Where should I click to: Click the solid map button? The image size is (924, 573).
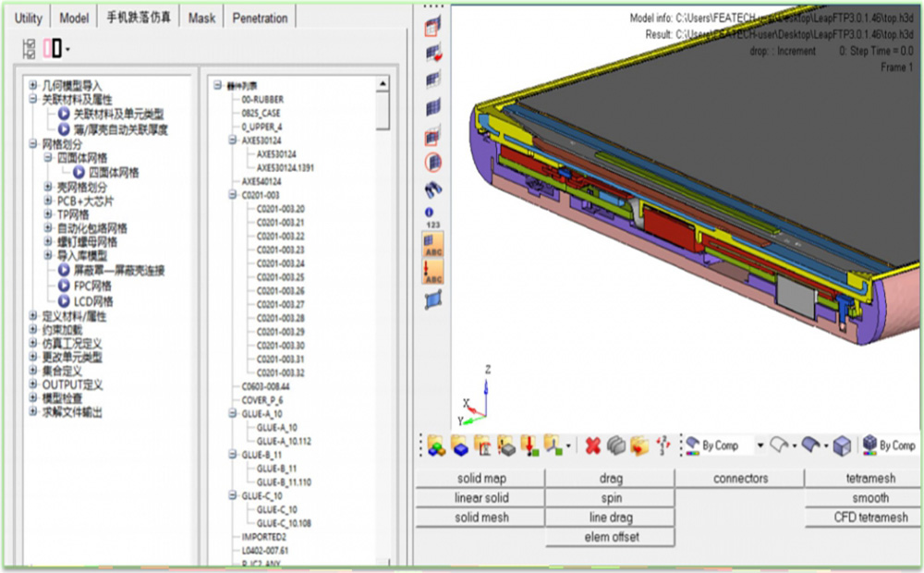[x=481, y=479]
